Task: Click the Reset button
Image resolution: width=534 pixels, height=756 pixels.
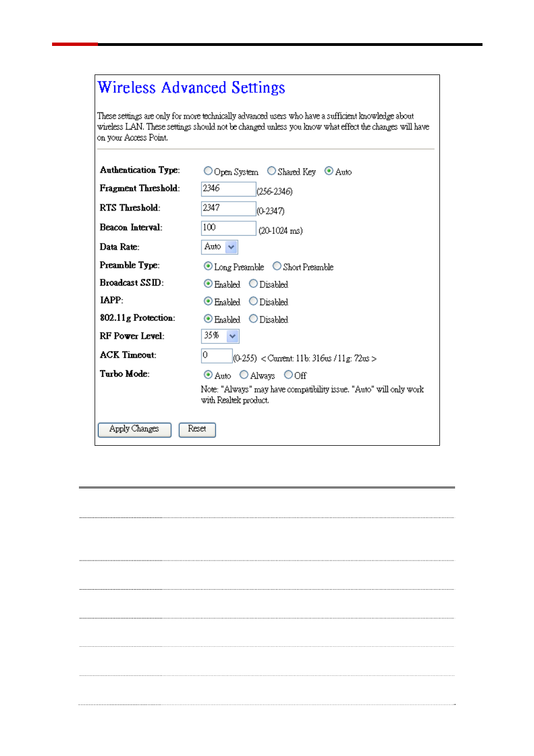Action: pyautogui.click(x=197, y=430)
